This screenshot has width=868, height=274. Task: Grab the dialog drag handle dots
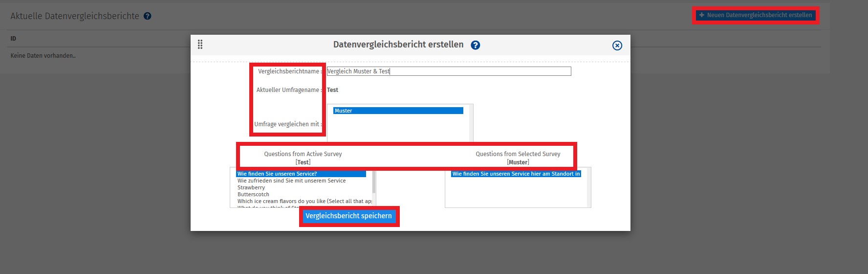click(x=200, y=45)
